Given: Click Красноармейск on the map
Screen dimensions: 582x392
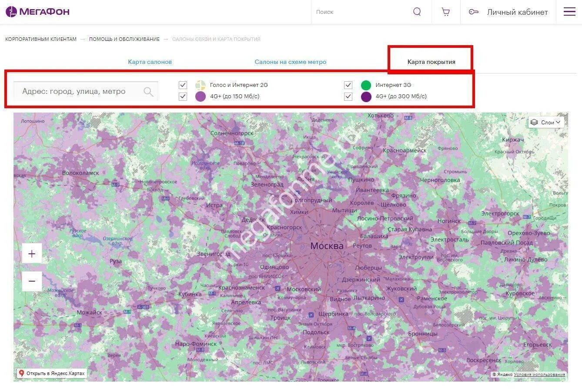Looking at the screenshot, I should pyautogui.click(x=405, y=150).
